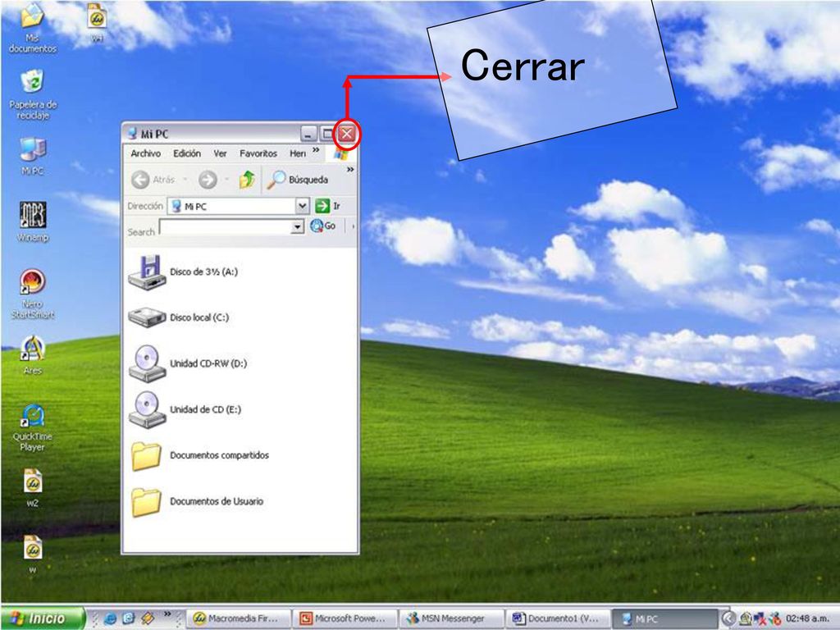The height and width of the screenshot is (630, 840).
Task: Open the Ver menu
Action: [220, 153]
